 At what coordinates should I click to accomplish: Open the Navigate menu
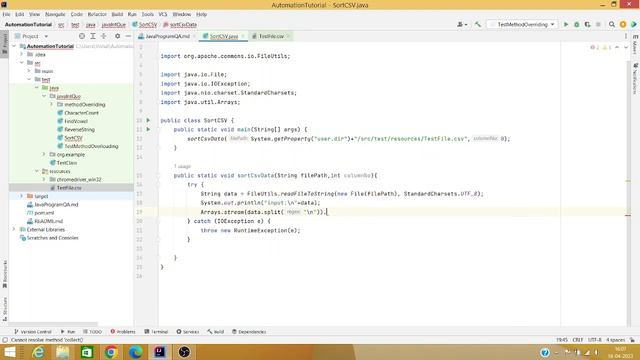(55, 14)
